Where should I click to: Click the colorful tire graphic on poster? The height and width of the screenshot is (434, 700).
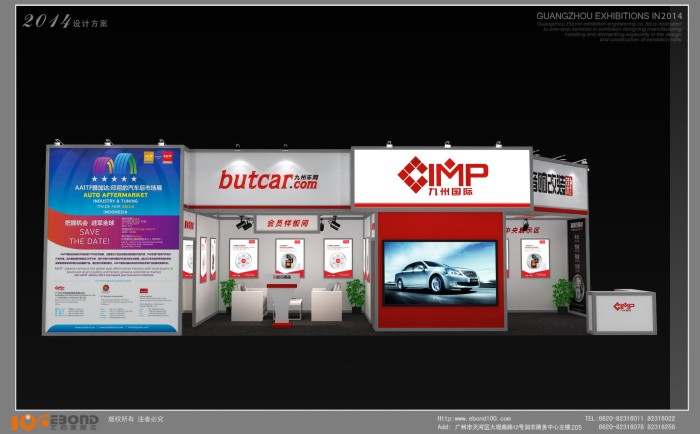pos(115,164)
